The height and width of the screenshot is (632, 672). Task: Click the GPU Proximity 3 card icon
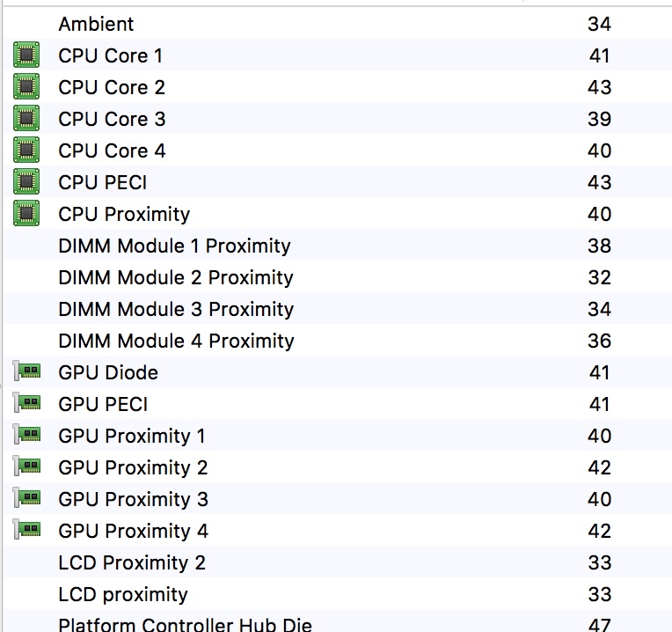[x=26, y=498]
